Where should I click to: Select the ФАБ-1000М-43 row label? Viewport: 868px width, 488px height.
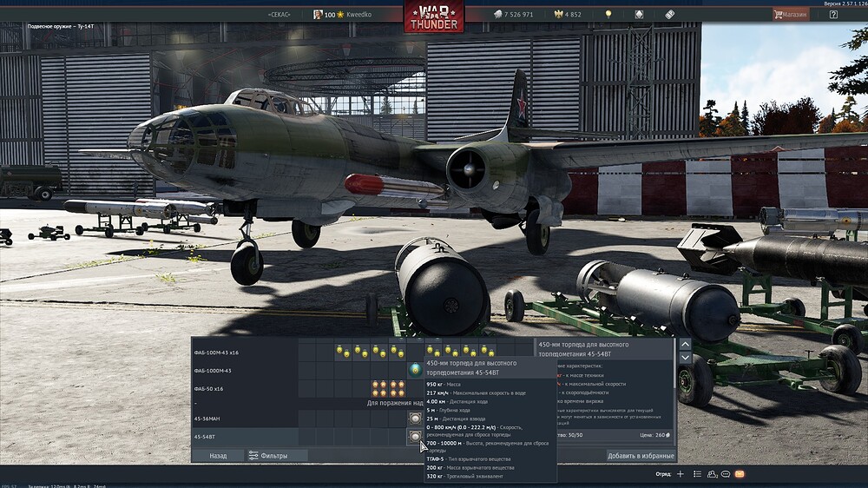(213, 371)
